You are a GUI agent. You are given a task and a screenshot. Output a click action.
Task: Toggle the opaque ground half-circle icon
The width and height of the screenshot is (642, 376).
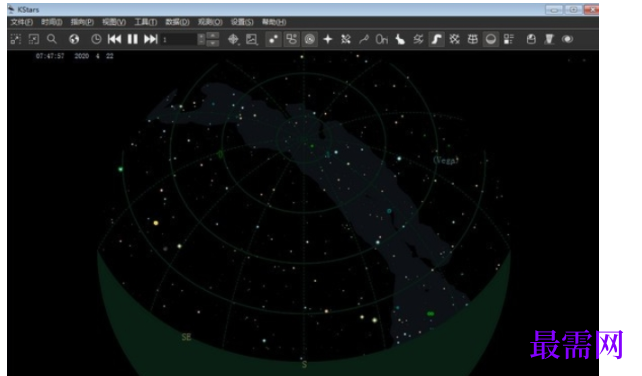pyautogui.click(x=491, y=39)
